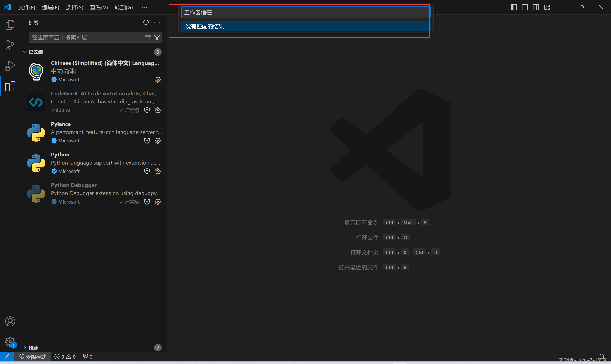Open the Accounts menu icon

pyautogui.click(x=10, y=321)
